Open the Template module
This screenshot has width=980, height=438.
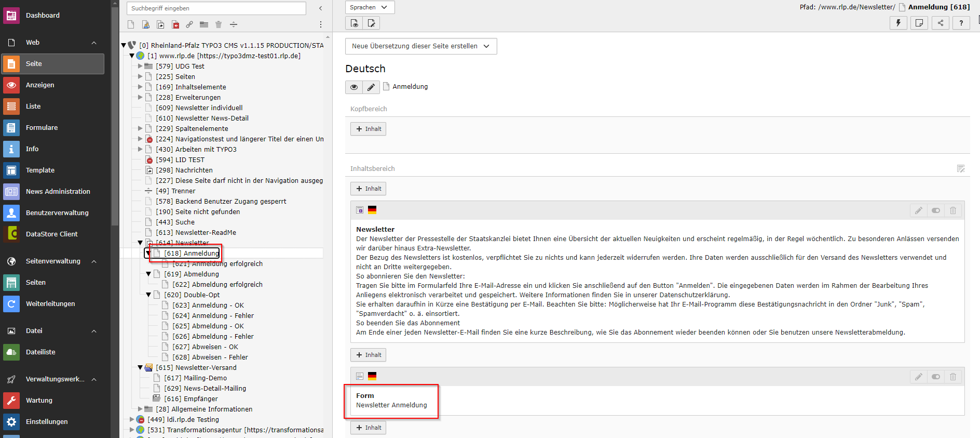pos(52,170)
